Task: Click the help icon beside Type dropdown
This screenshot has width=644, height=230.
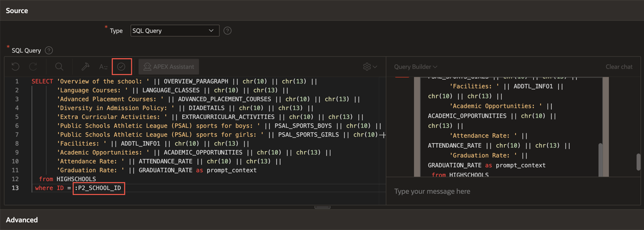Action: 227,31
